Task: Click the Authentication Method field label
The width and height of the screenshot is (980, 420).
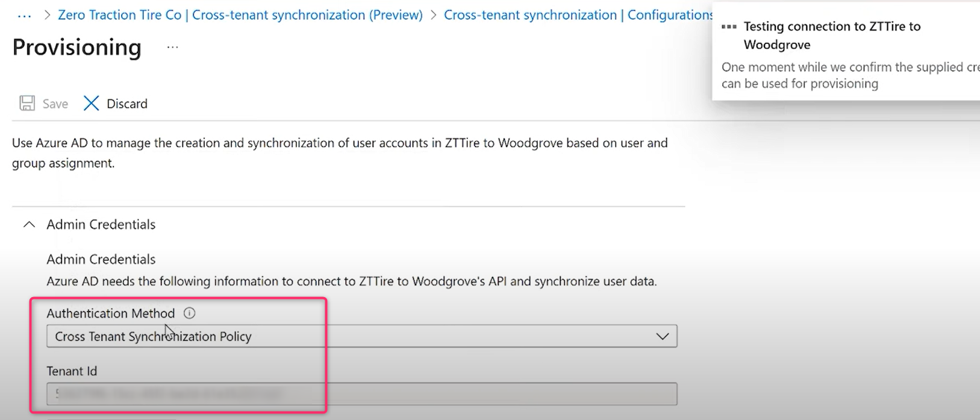Action: (110, 313)
